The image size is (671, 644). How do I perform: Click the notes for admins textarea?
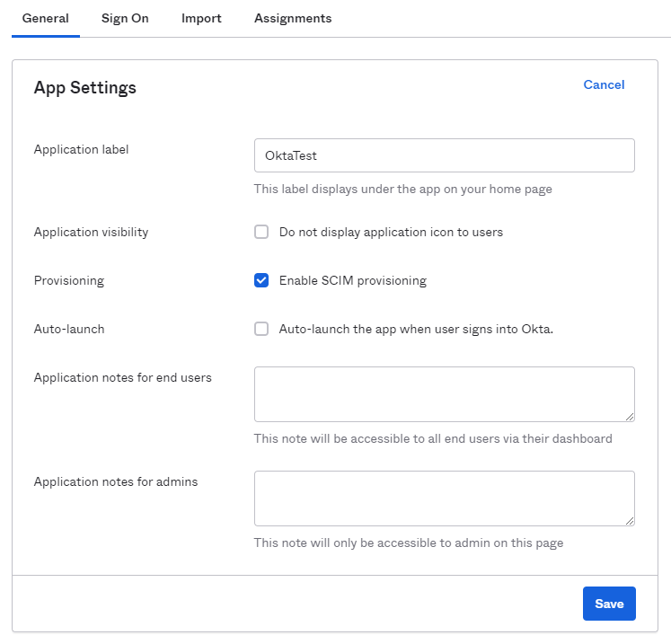pyautogui.click(x=445, y=498)
